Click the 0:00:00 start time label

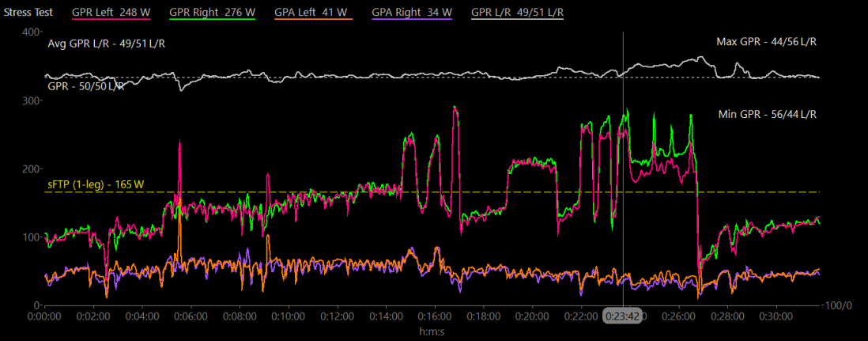[x=45, y=316]
